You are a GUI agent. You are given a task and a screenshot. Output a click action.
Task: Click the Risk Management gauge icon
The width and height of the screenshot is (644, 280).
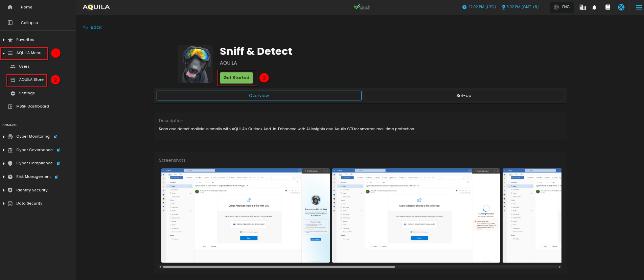(x=10, y=177)
